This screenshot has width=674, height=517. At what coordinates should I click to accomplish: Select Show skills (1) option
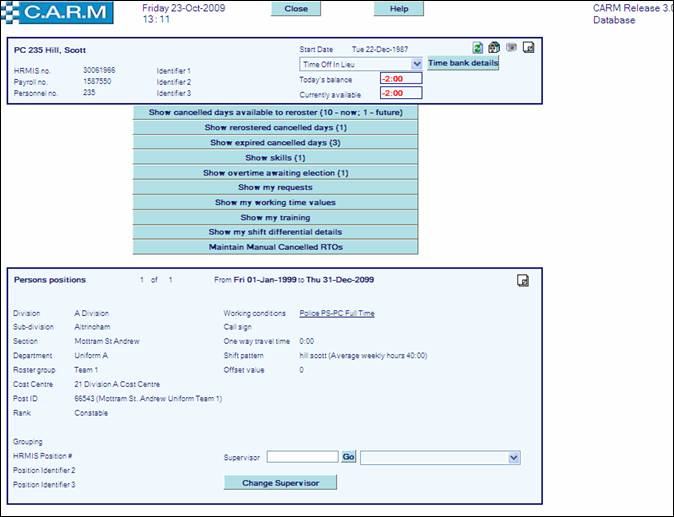(x=275, y=158)
